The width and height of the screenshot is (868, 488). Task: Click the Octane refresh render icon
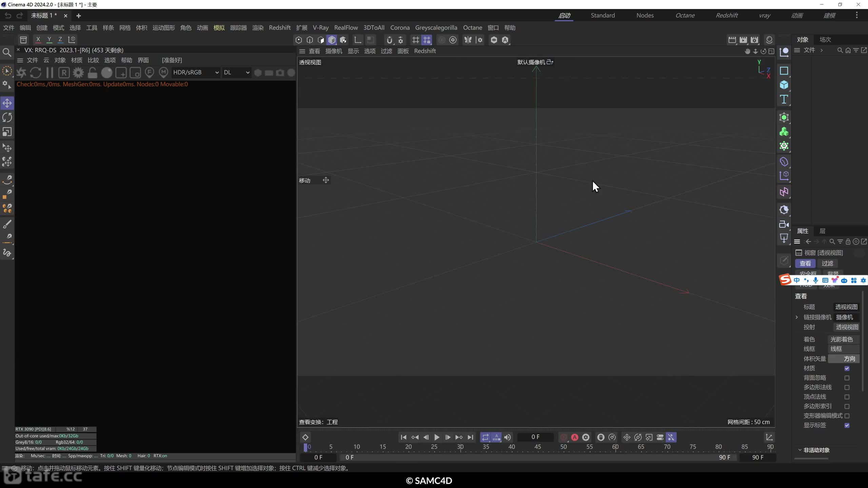36,73
